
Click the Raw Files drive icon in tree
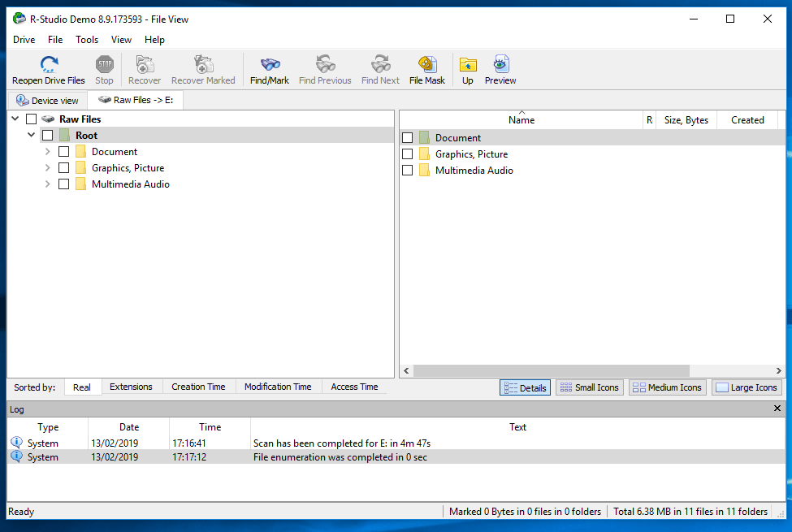[48, 119]
